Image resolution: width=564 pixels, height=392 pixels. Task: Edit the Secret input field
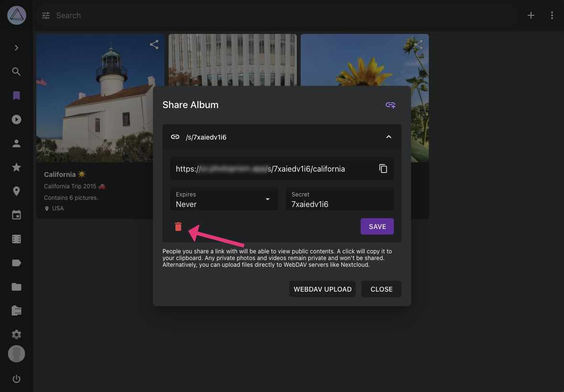click(339, 204)
